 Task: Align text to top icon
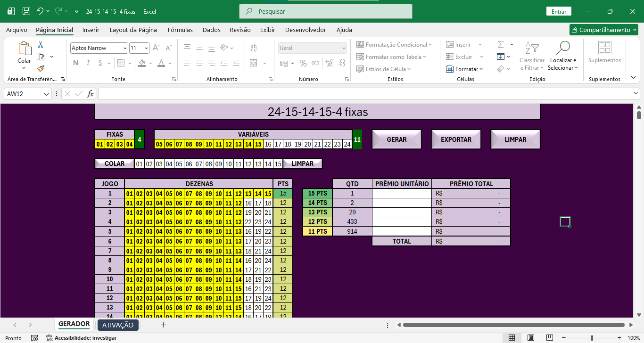click(x=187, y=47)
